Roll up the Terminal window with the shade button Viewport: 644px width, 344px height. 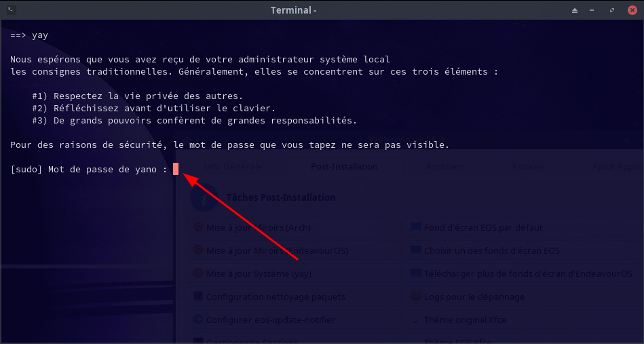pos(575,10)
